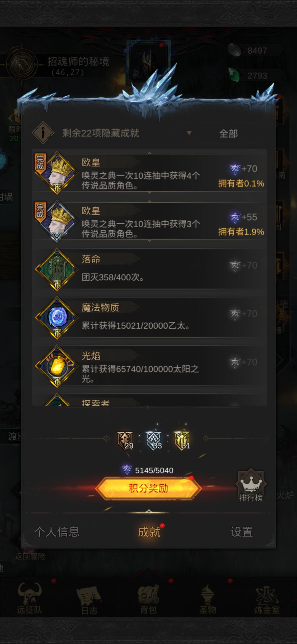The height and width of the screenshot is (644, 297).
Task: Tap the 光焰 glowing jar achievement icon
Action: (57, 366)
